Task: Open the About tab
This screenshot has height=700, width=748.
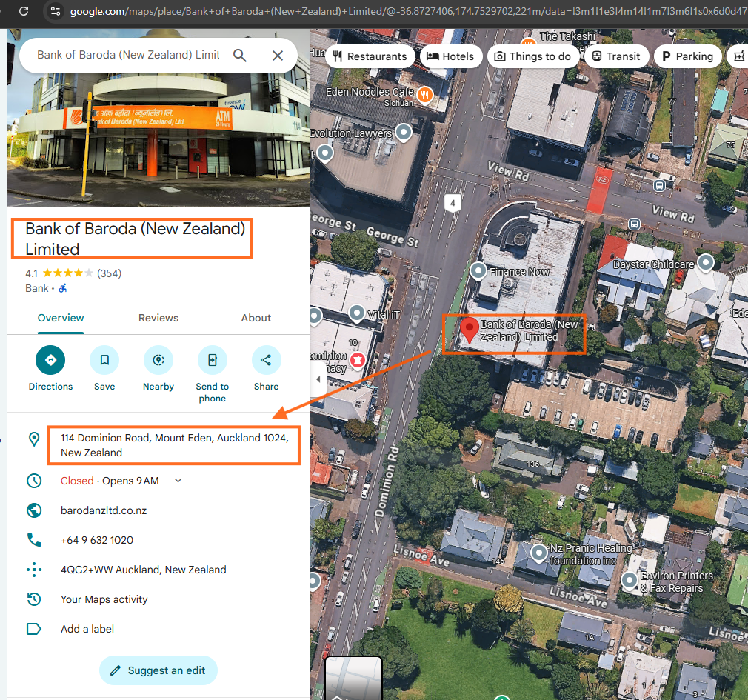Action: point(256,318)
